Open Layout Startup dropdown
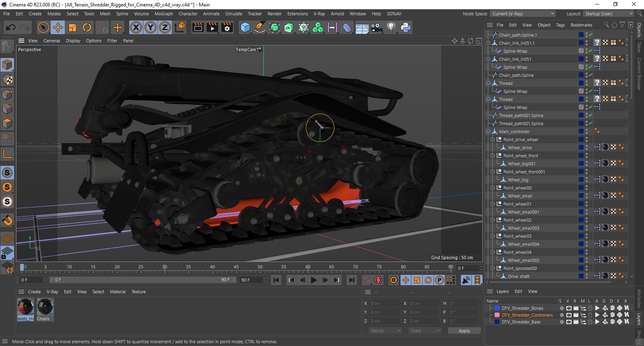644x346 pixels. coord(609,14)
